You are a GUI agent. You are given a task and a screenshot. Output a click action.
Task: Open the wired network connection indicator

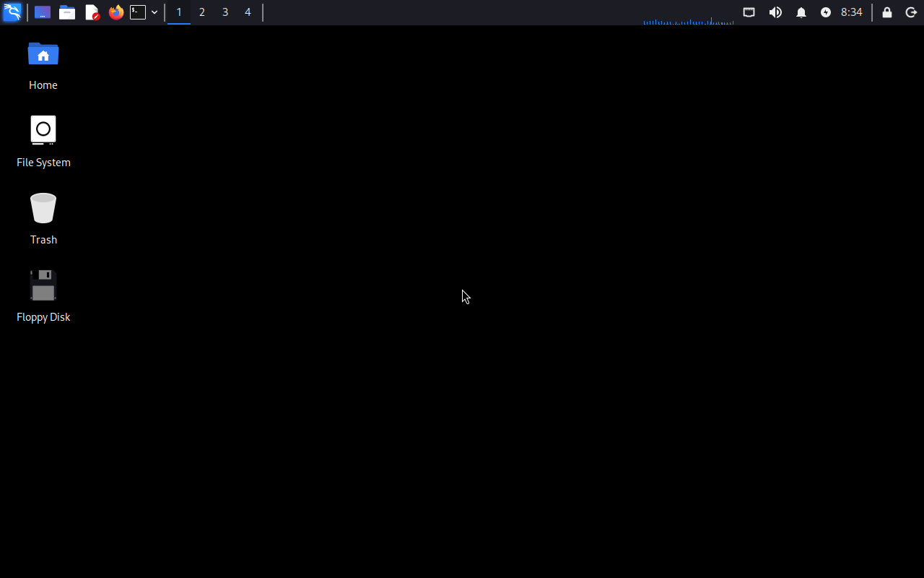749,12
